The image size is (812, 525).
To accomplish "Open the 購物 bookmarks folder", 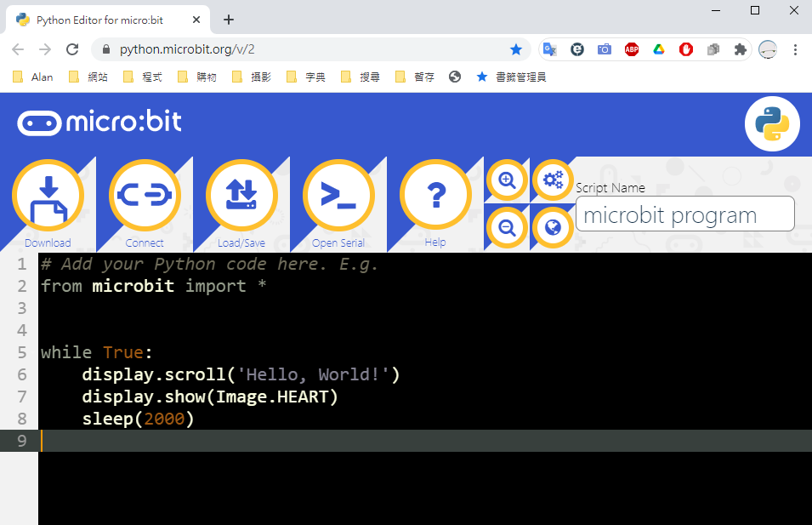I will click(196, 77).
